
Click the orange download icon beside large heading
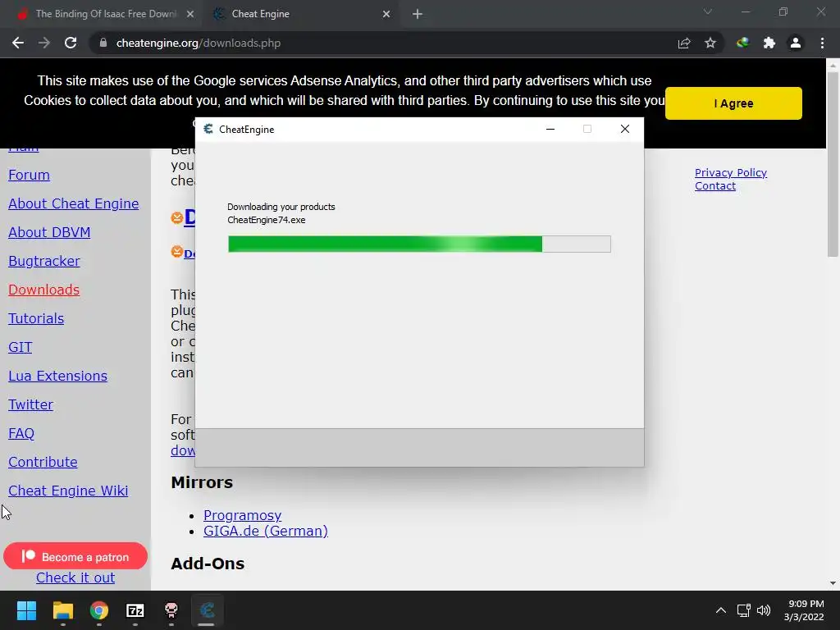[177, 217]
